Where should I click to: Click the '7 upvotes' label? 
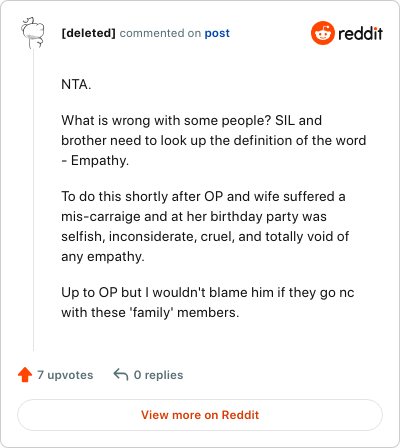coord(65,375)
